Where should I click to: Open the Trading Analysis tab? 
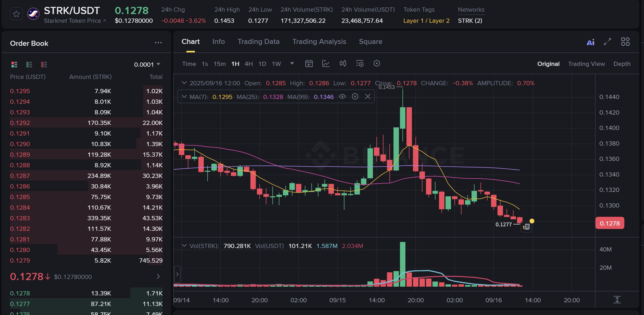(319, 42)
